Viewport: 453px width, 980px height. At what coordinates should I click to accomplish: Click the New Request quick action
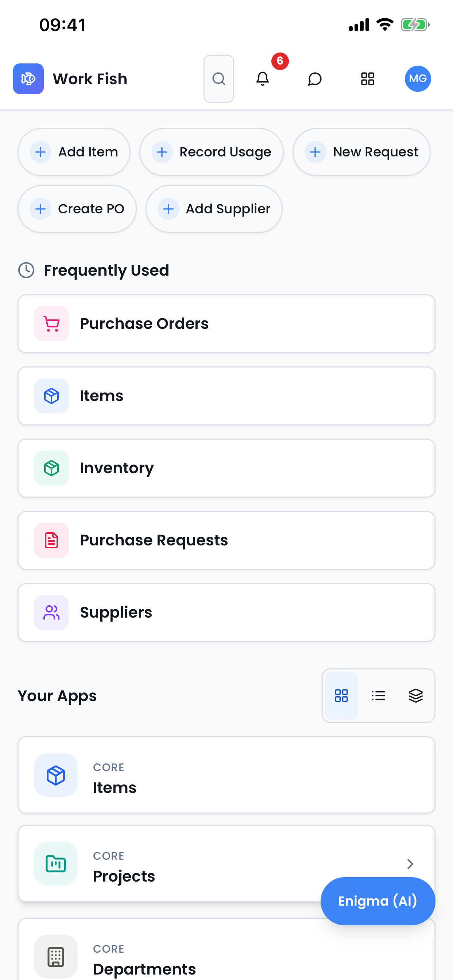tap(362, 152)
